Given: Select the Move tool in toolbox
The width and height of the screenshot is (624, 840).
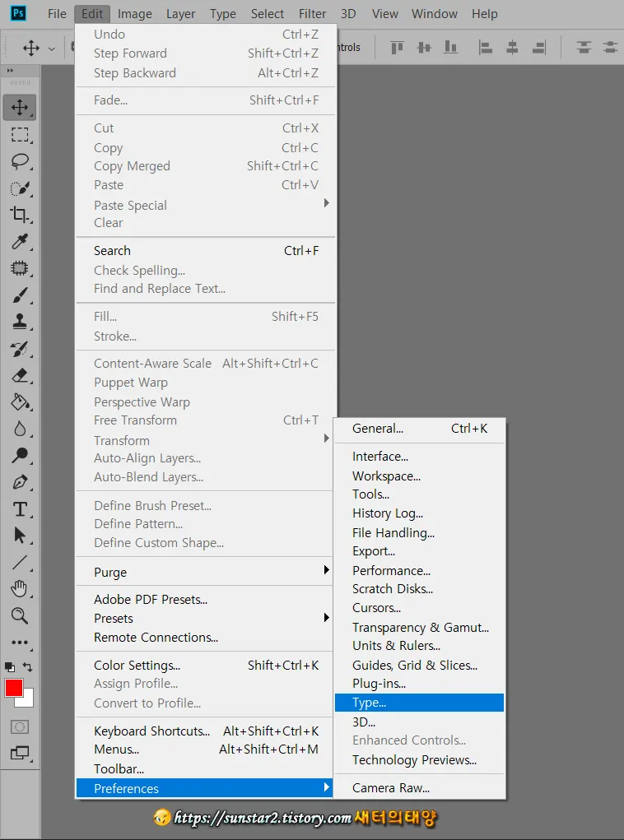Looking at the screenshot, I should pos(20,107).
